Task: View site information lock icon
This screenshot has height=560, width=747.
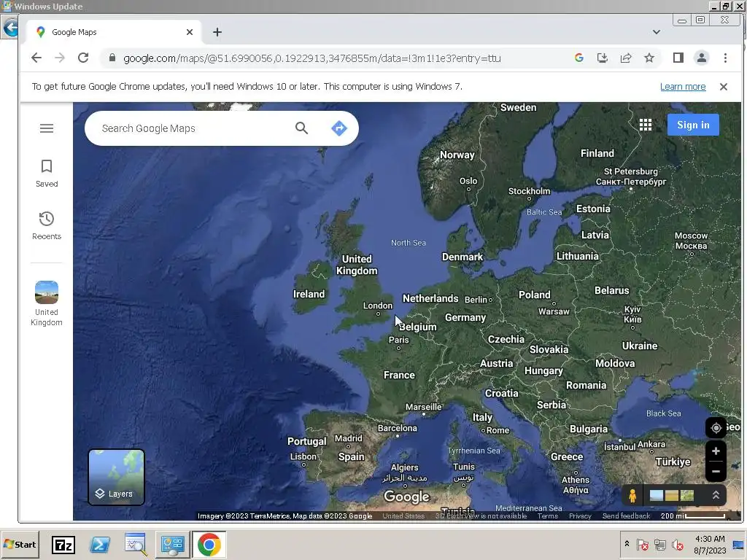Action: coord(112,58)
